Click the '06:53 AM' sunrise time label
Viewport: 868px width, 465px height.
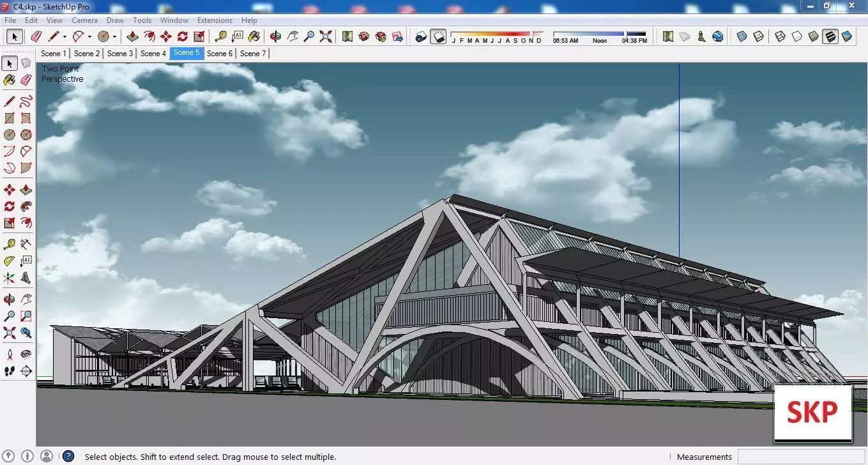click(x=565, y=41)
